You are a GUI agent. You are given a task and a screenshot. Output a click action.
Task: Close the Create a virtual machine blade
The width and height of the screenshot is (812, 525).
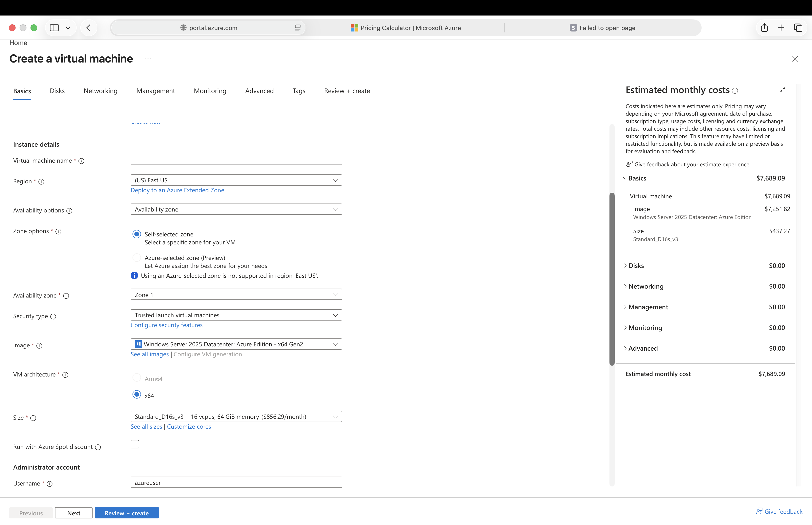tap(795, 59)
